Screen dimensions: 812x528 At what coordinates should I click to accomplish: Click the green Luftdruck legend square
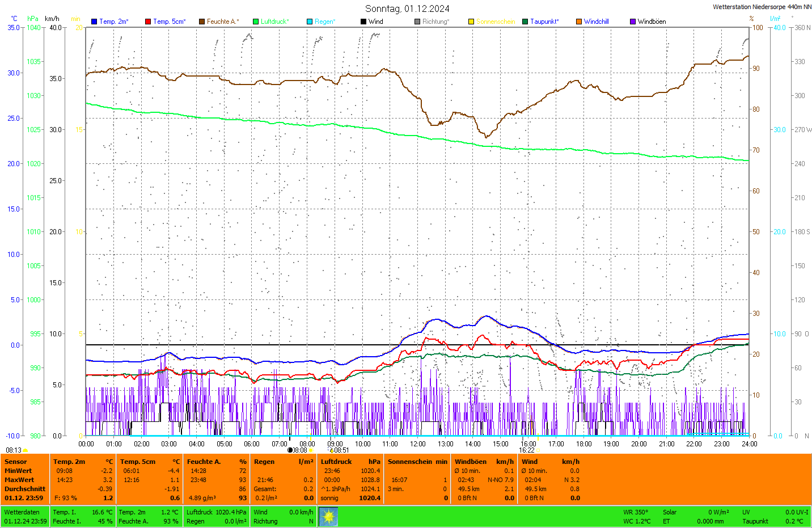tap(256, 22)
